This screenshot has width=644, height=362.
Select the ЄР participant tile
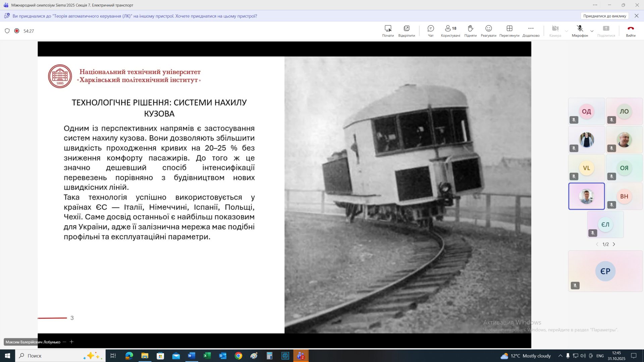(x=605, y=271)
